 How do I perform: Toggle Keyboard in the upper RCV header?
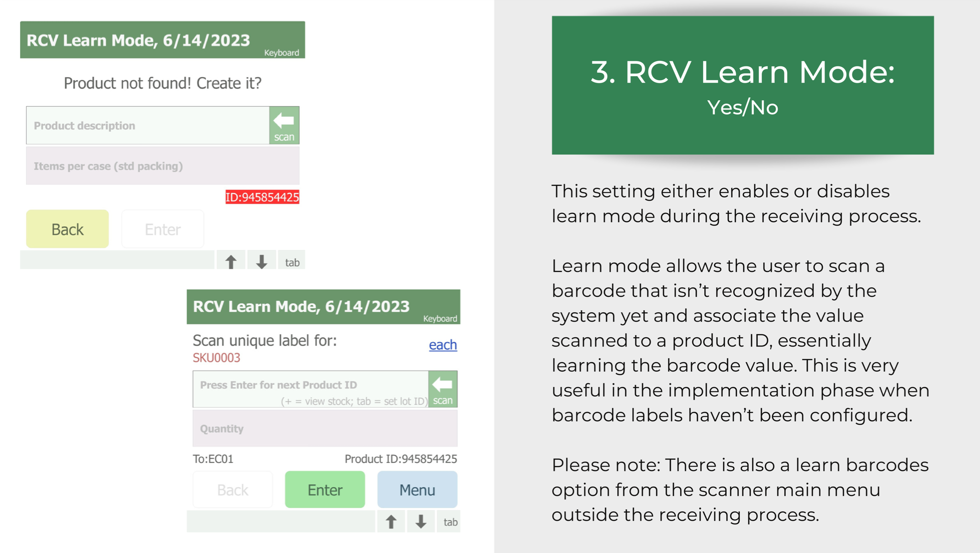pos(281,53)
